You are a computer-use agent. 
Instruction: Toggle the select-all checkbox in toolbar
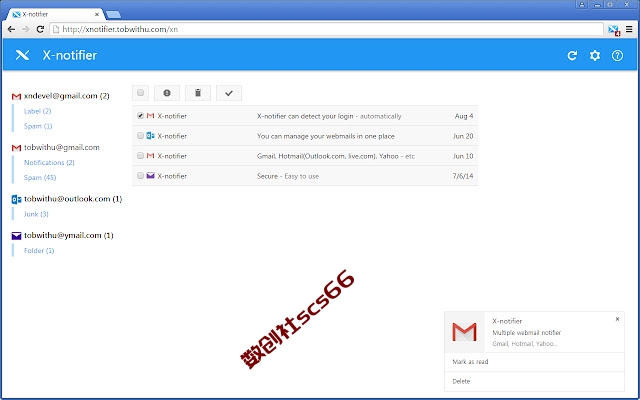(140, 93)
